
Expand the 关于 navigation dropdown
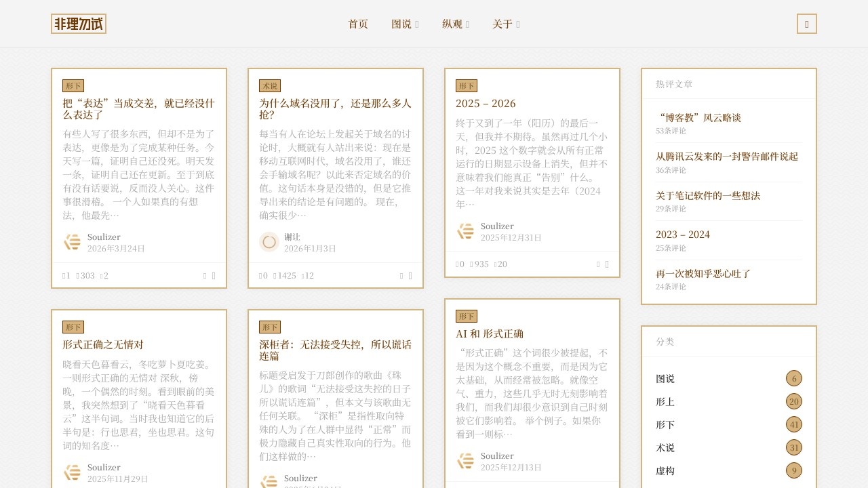[506, 24]
